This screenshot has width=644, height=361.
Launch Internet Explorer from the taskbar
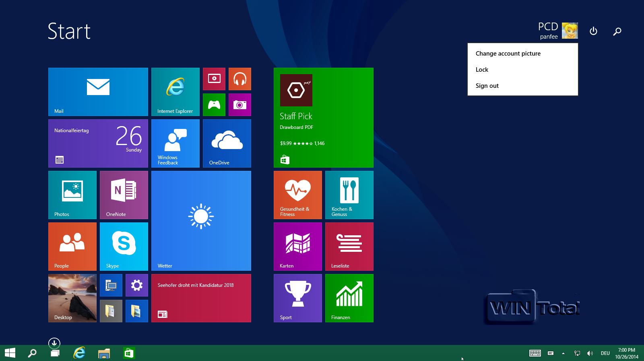pyautogui.click(x=79, y=353)
